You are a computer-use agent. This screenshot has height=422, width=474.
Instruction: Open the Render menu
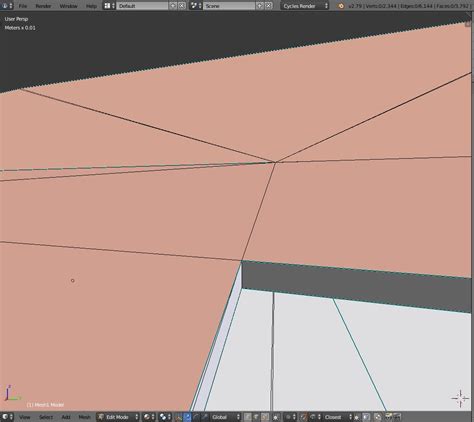[43, 6]
